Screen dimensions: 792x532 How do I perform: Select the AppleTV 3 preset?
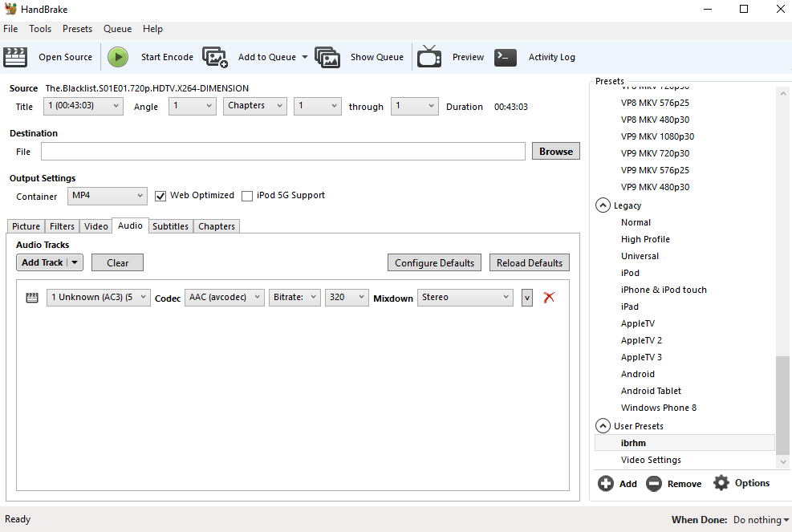pos(641,357)
